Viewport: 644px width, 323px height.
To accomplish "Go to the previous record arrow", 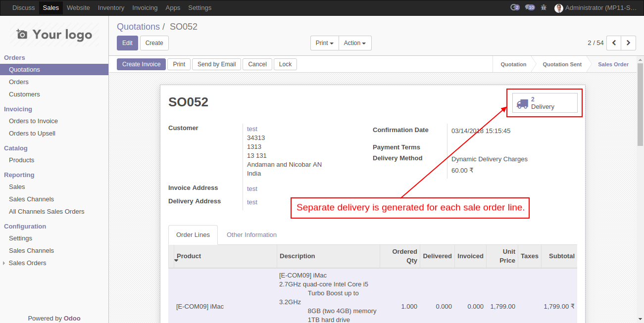I will pos(614,43).
